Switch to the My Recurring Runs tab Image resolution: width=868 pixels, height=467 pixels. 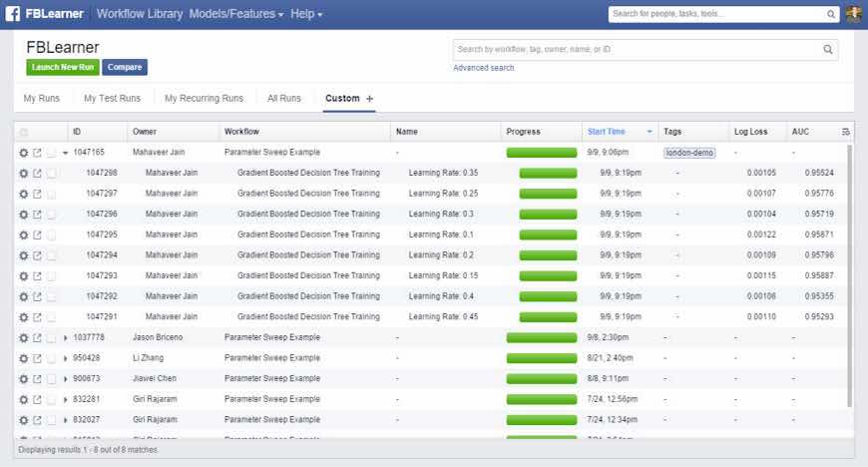pos(204,99)
